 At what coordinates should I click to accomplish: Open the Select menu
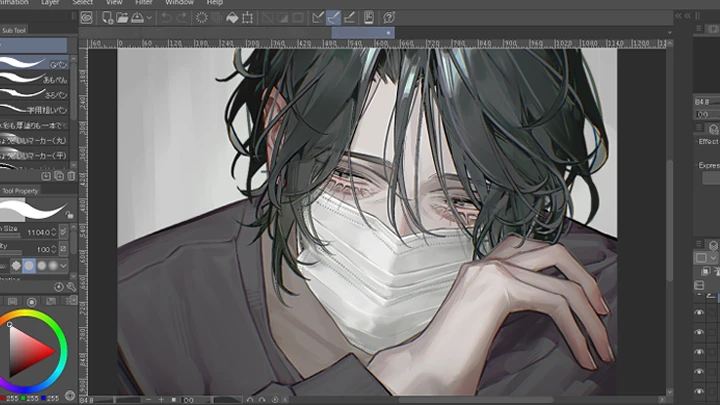[83, 2]
